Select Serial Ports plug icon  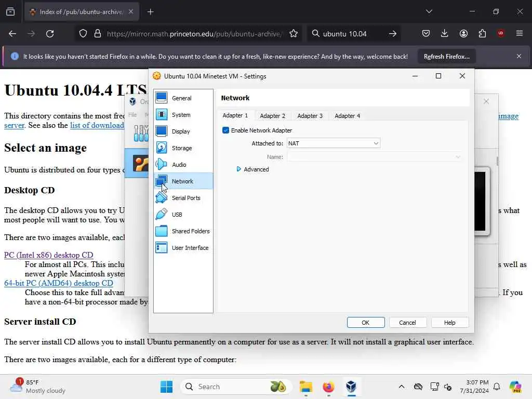coord(162,197)
